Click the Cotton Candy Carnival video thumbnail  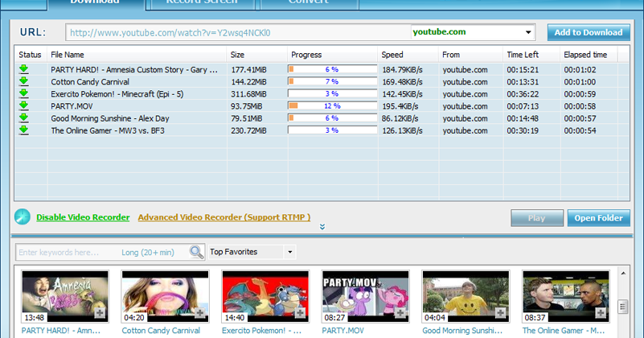click(x=166, y=296)
